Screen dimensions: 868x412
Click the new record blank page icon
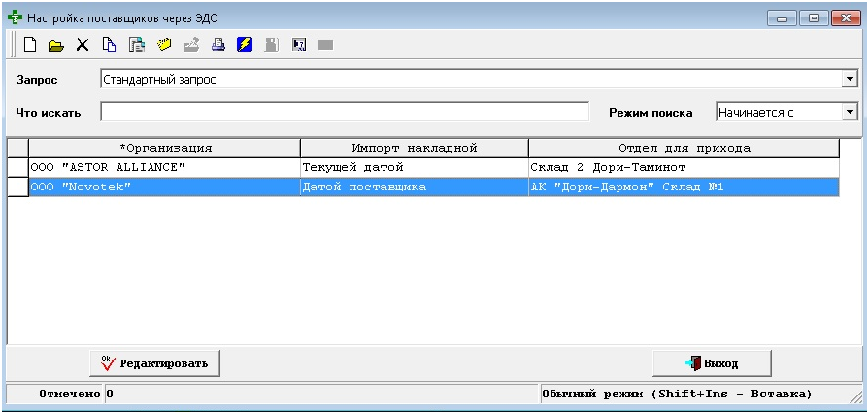tap(30, 45)
